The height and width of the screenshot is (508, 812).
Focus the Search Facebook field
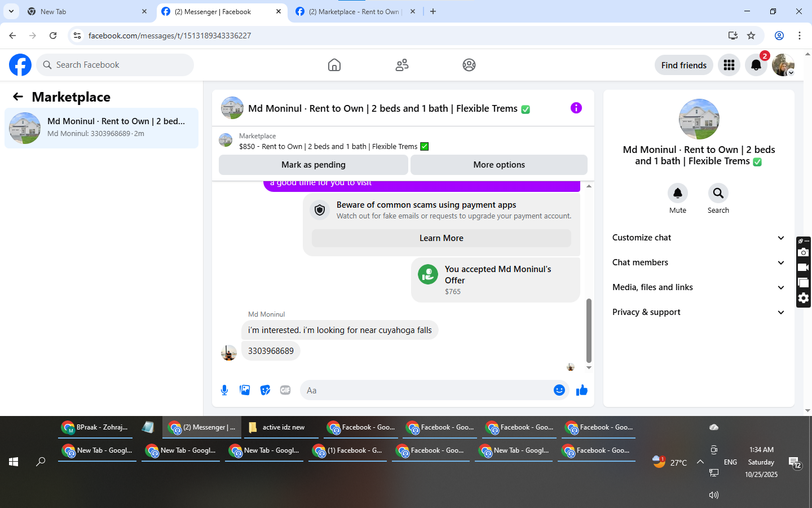115,65
